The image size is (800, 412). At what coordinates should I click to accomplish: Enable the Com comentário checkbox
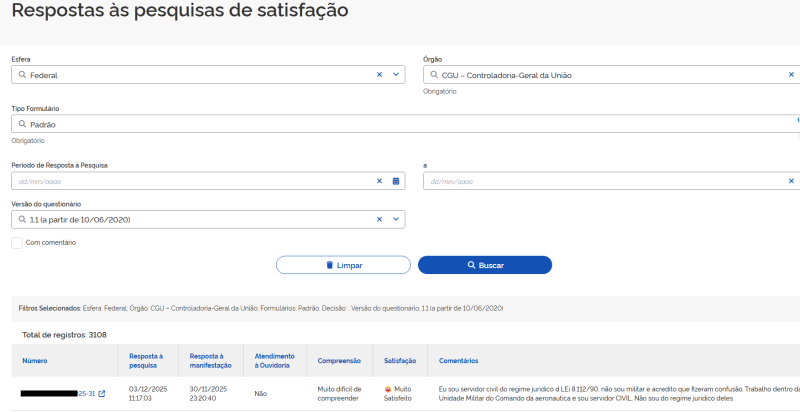click(17, 242)
